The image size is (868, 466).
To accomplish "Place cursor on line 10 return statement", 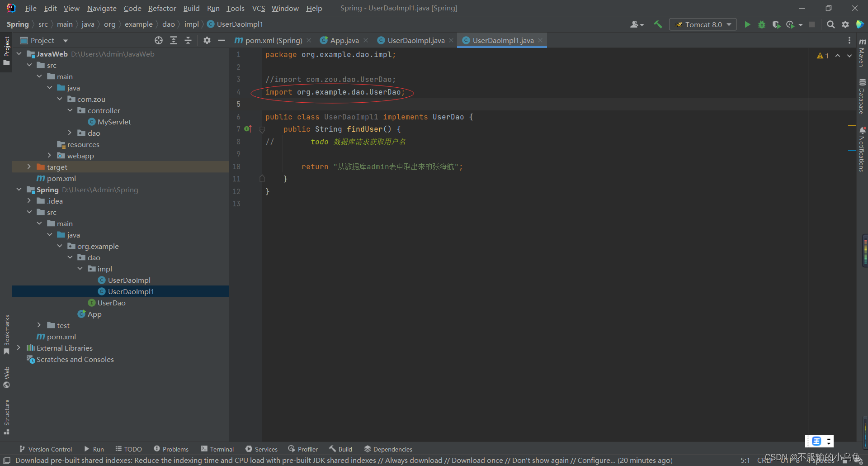I will tap(382, 167).
